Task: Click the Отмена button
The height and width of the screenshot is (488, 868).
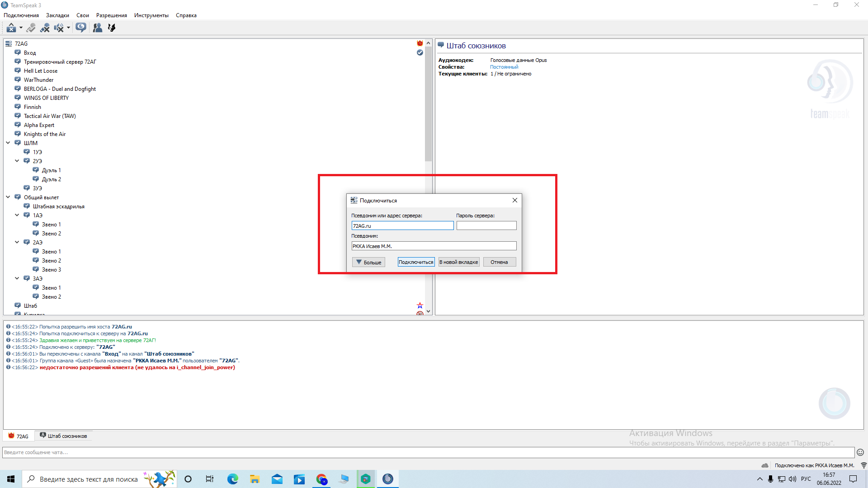Action: [x=499, y=262]
